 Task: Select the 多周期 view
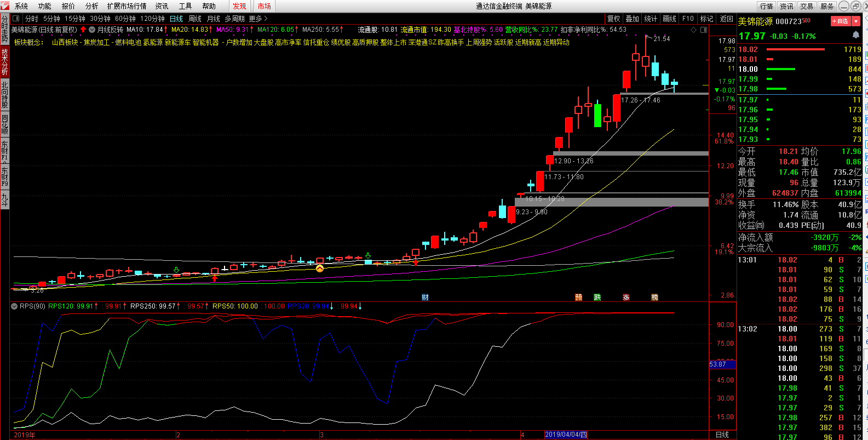[234, 19]
